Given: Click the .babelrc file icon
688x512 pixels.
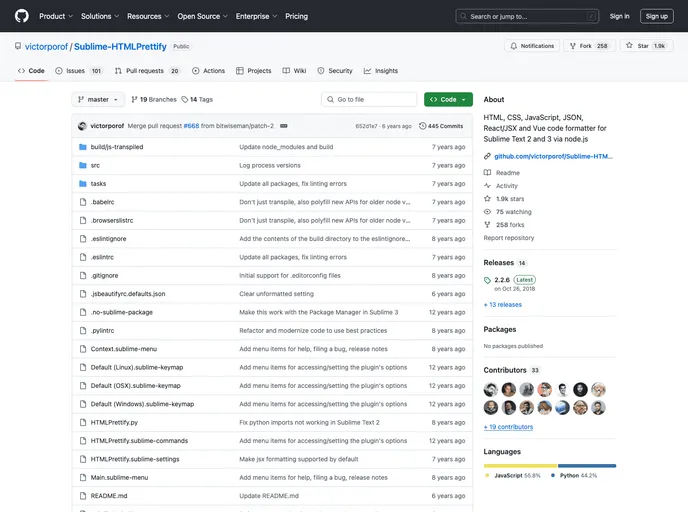Looking at the screenshot, I should (x=83, y=202).
